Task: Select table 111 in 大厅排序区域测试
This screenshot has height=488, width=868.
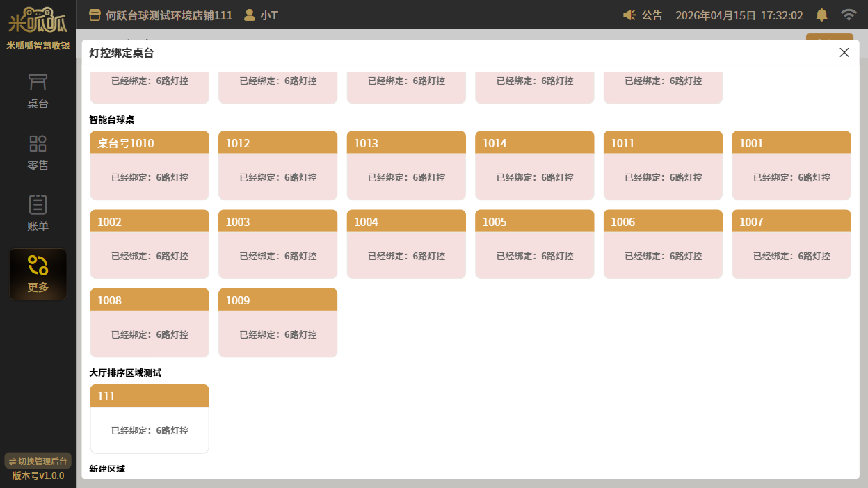Action: 150,418
